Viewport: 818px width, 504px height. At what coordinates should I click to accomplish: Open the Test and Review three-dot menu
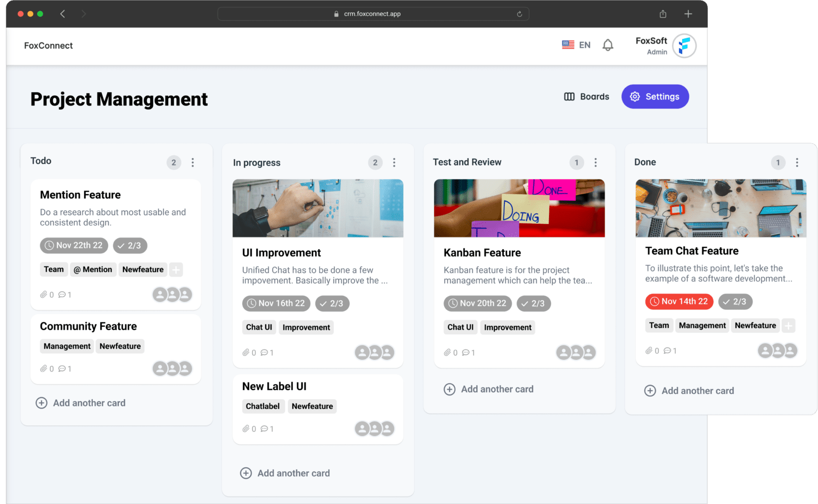[595, 162]
